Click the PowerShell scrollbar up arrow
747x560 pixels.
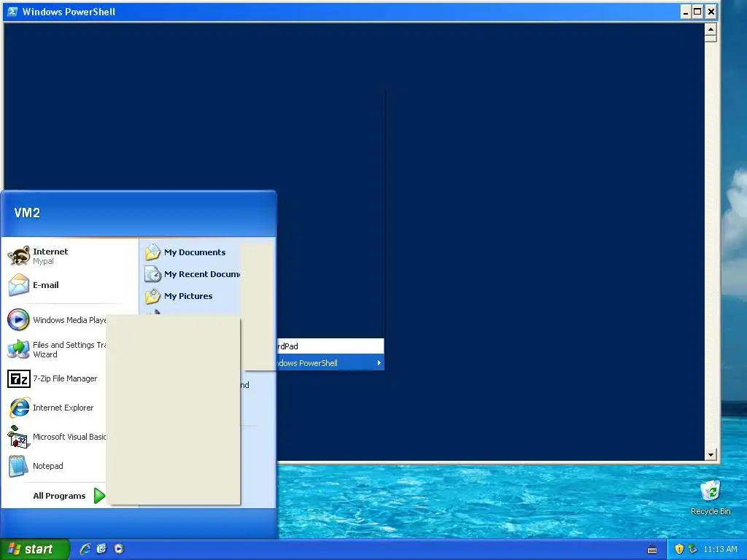[711, 29]
